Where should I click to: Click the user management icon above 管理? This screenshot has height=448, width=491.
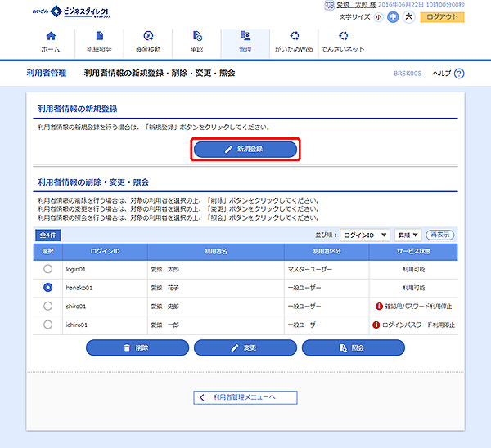(245, 36)
